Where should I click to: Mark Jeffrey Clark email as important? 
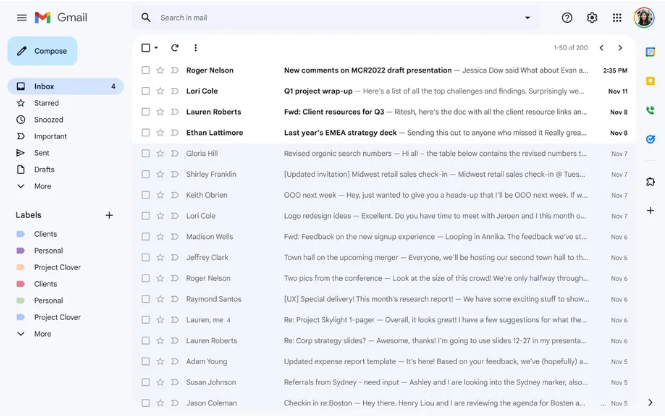[x=175, y=257]
